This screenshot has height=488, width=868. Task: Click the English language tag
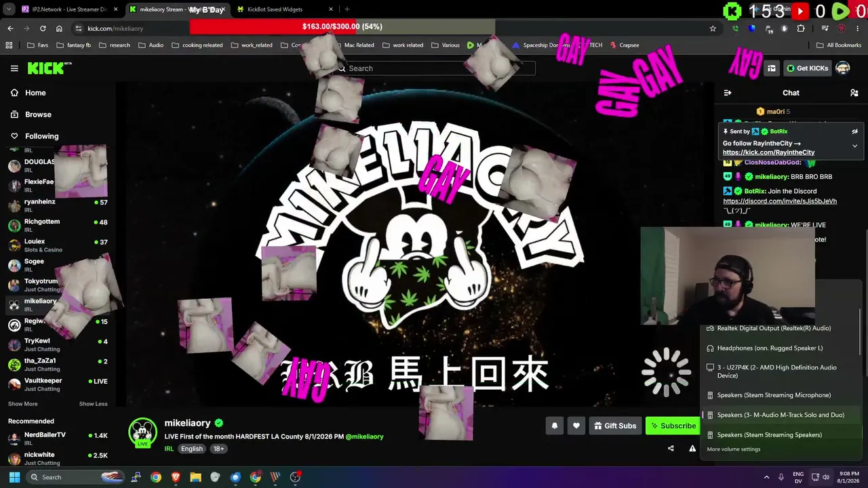click(192, 449)
